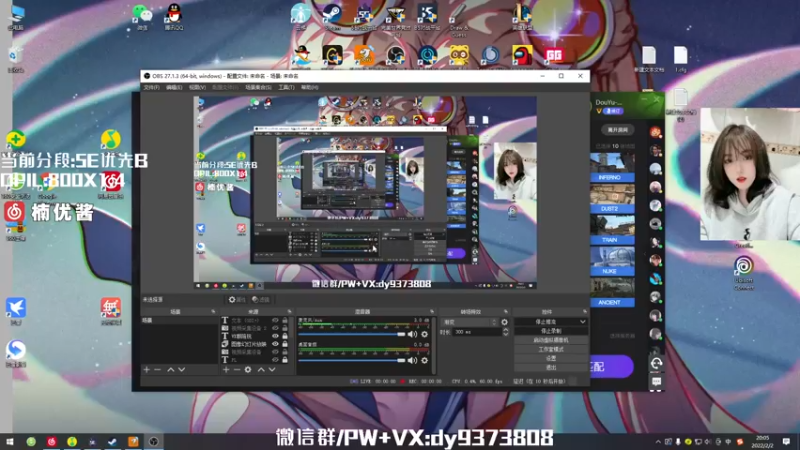Select the 场景 item in scenes list
This screenshot has width=800, height=450.
[180, 320]
